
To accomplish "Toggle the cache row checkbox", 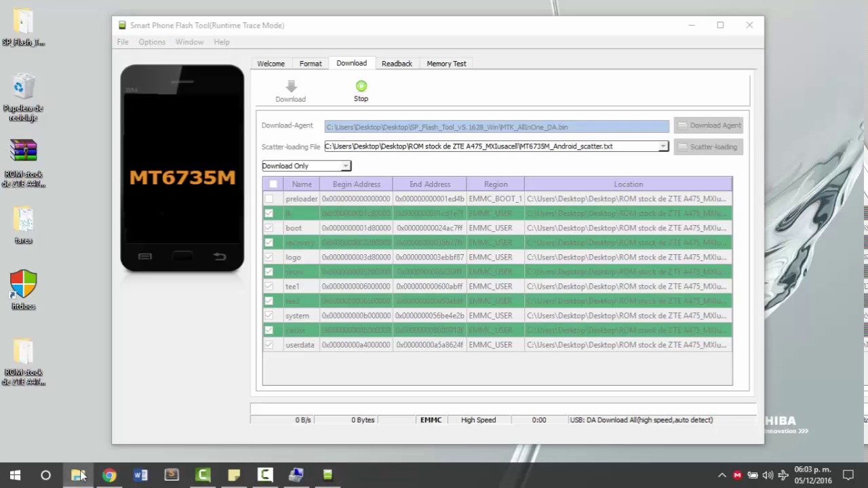I will pos(269,330).
